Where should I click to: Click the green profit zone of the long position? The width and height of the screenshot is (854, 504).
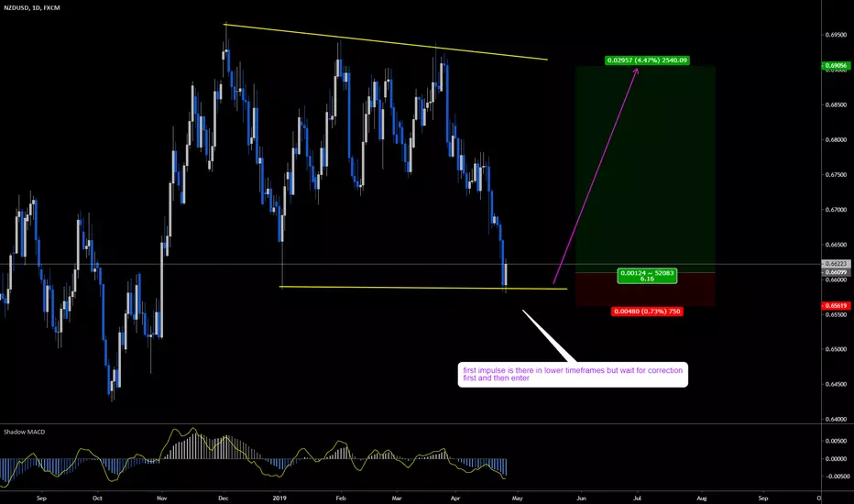pyautogui.click(x=645, y=169)
